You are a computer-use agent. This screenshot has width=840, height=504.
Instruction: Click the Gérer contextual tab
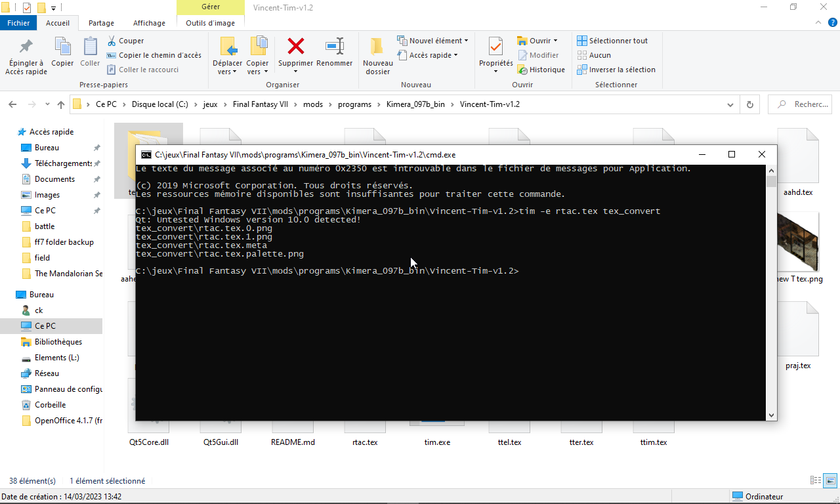[x=211, y=8]
